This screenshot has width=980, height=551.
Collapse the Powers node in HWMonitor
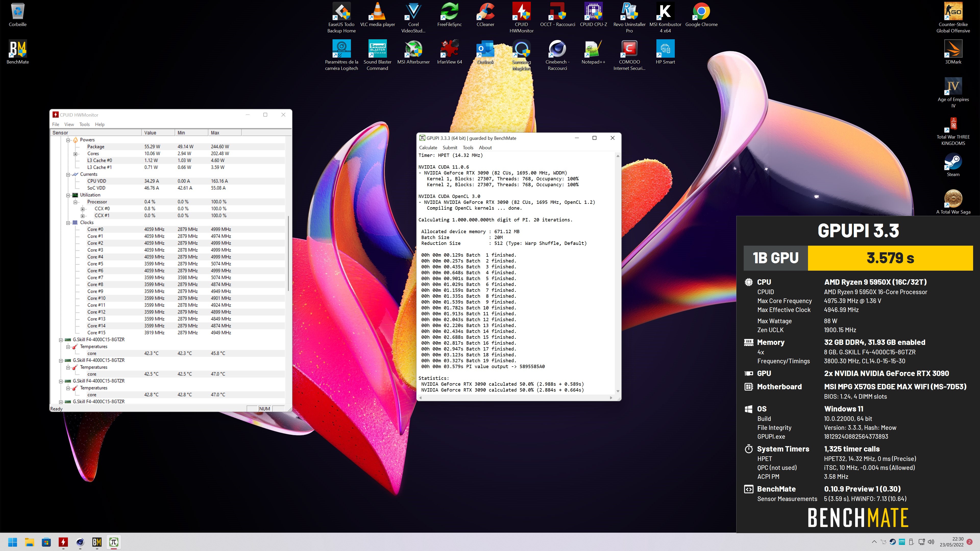(x=68, y=140)
